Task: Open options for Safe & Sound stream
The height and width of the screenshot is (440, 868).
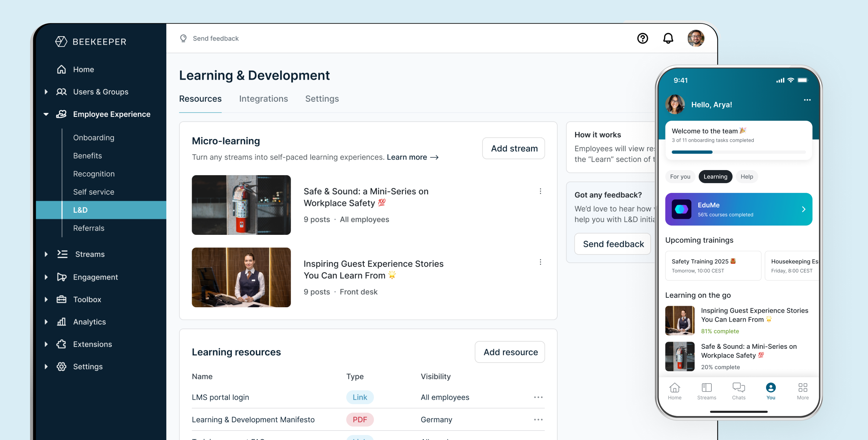Action: [540, 191]
